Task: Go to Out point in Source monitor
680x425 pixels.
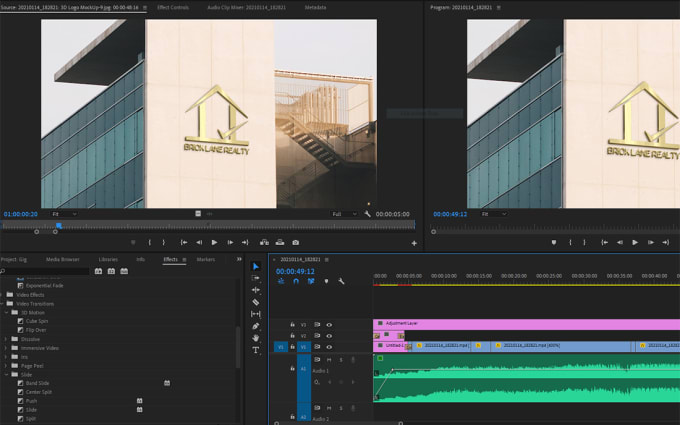Action: point(245,242)
